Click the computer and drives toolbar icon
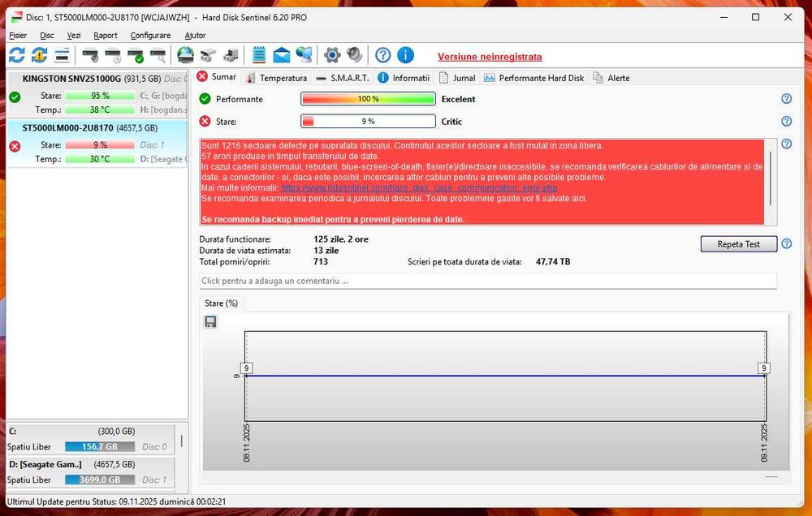812x516 pixels. (x=231, y=55)
